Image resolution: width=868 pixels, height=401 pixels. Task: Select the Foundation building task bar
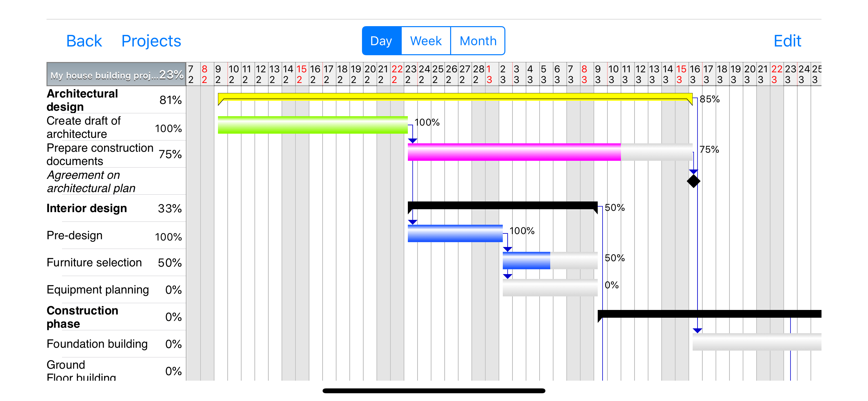(757, 342)
